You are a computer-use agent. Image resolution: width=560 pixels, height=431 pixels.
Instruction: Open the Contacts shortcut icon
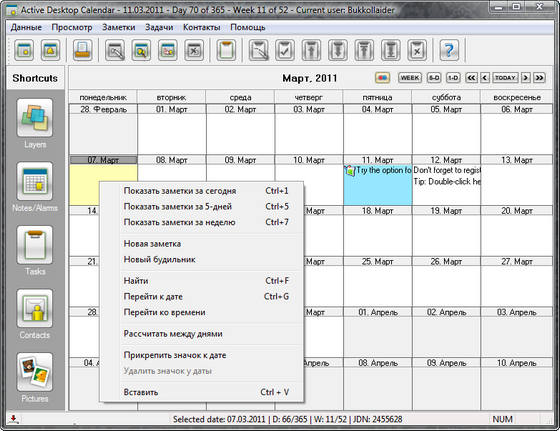35,309
